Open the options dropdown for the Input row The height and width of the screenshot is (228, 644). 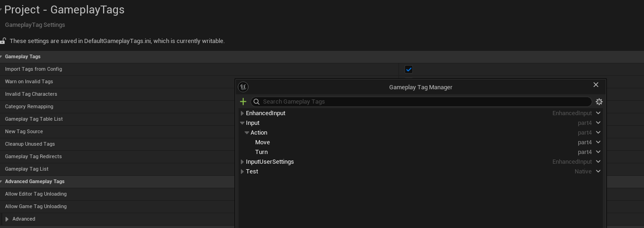pos(598,123)
